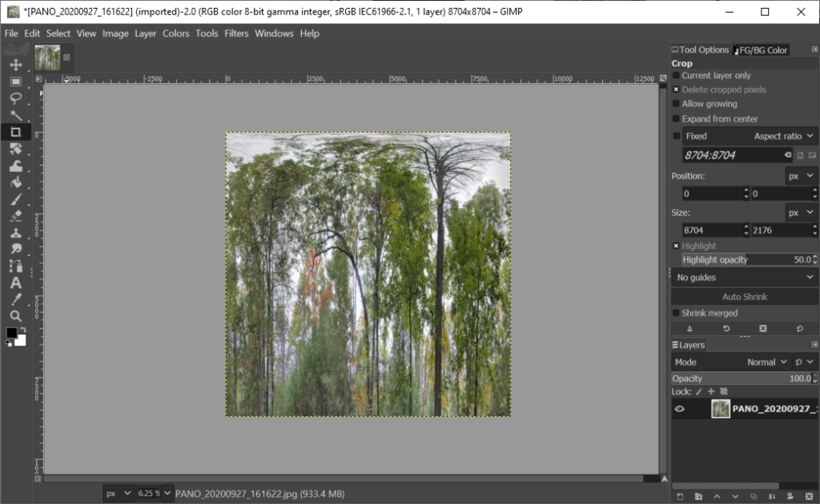Toggle the Allow growing checkbox

click(x=677, y=104)
